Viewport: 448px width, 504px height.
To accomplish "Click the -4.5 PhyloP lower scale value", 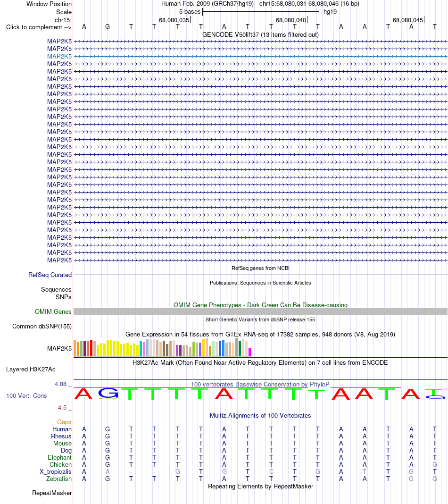I will [61, 408].
